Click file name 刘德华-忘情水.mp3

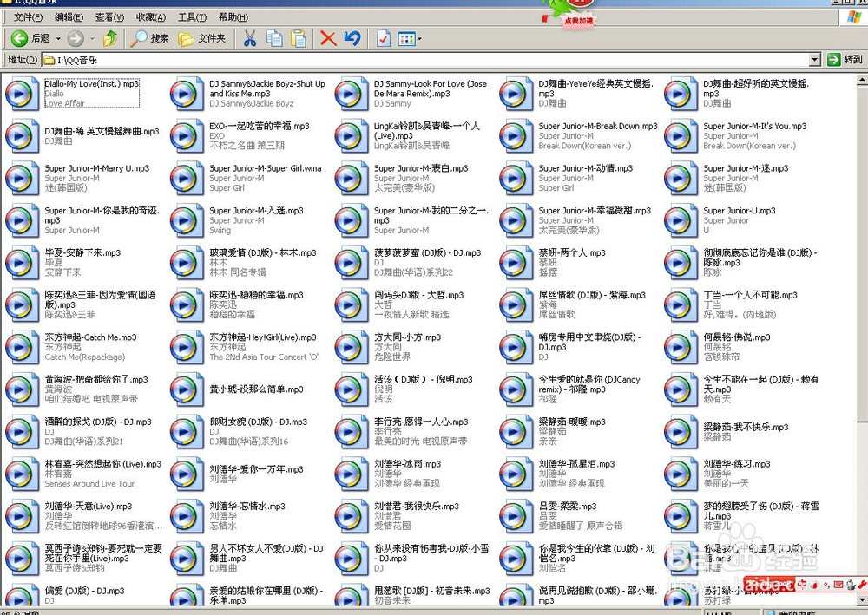point(247,506)
